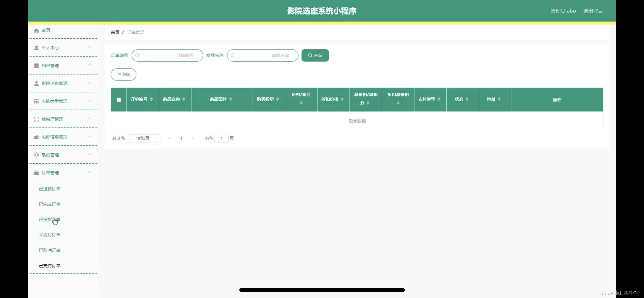Click the 用户管理 chart icon
Screen dimensions: 644x298
click(36, 66)
